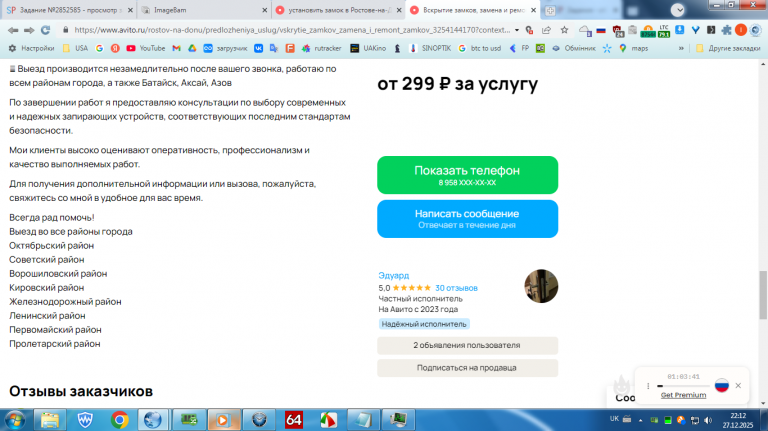Click the browser forward arrow

29,30
